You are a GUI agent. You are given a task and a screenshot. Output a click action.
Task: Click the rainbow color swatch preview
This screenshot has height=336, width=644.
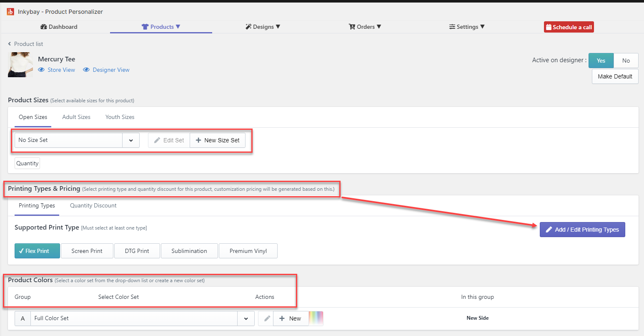[x=316, y=318]
